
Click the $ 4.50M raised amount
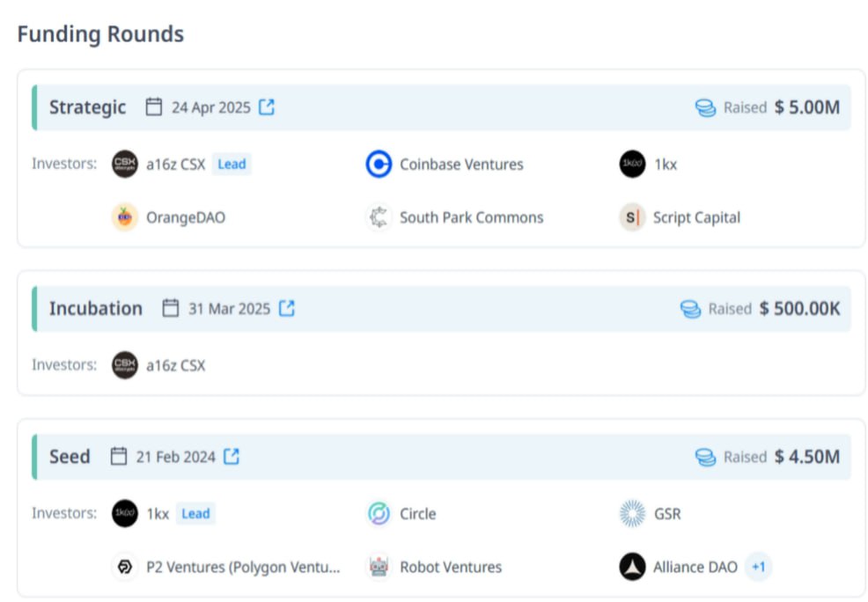807,457
